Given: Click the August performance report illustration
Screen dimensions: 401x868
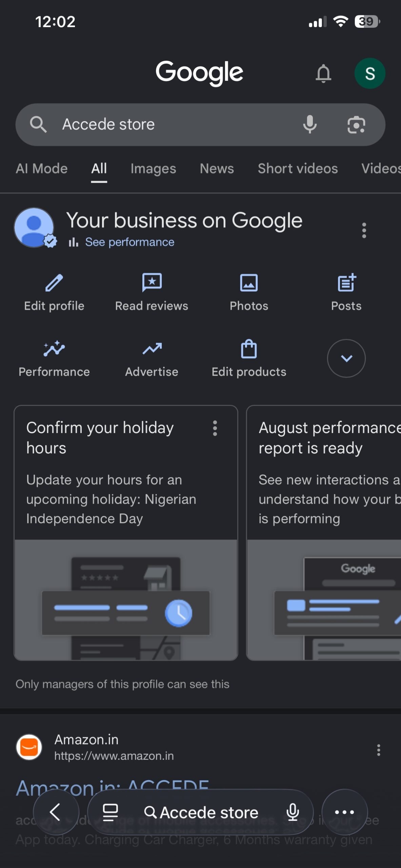Looking at the screenshot, I should click(x=324, y=600).
